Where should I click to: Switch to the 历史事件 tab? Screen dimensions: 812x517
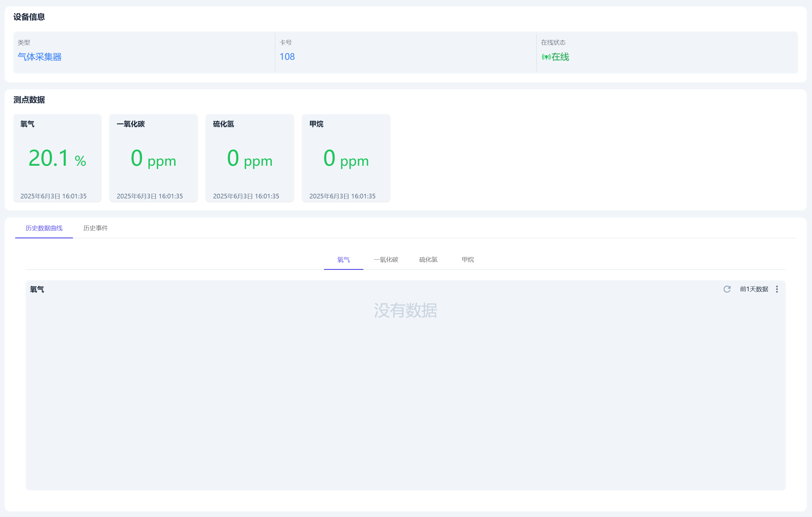95,228
